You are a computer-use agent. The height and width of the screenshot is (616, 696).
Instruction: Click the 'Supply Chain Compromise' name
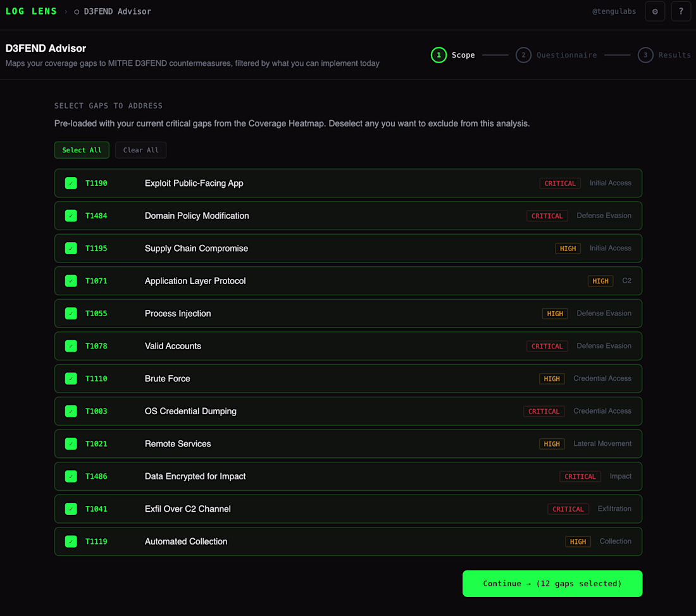tap(196, 249)
